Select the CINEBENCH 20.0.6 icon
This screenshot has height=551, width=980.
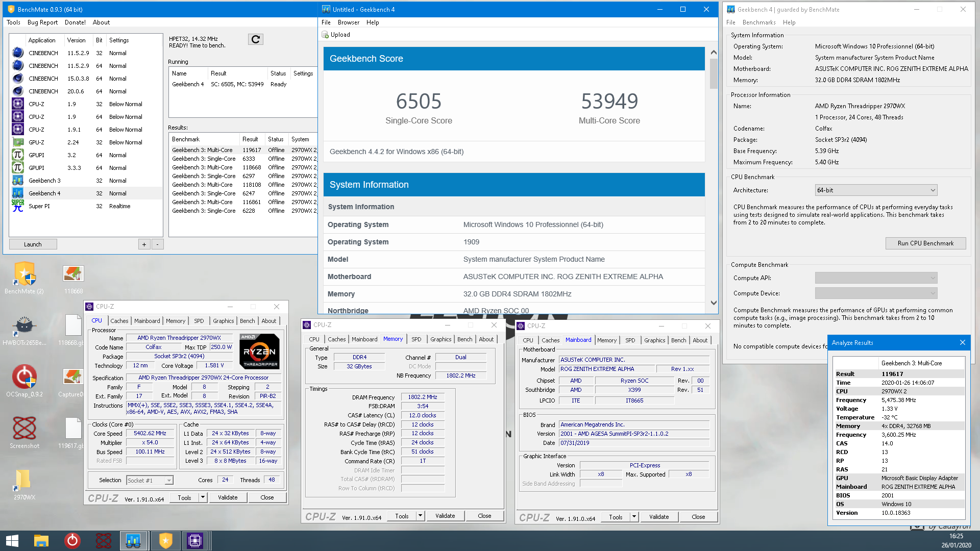(x=18, y=91)
